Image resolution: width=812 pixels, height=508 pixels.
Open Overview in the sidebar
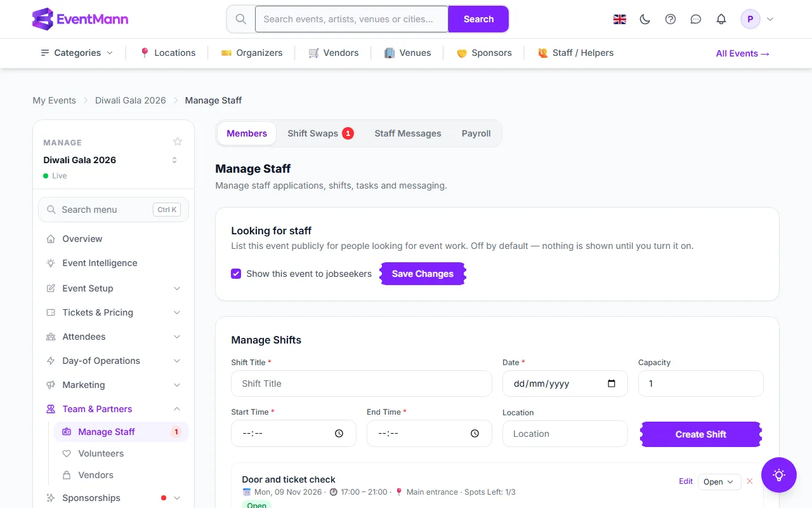click(114, 239)
